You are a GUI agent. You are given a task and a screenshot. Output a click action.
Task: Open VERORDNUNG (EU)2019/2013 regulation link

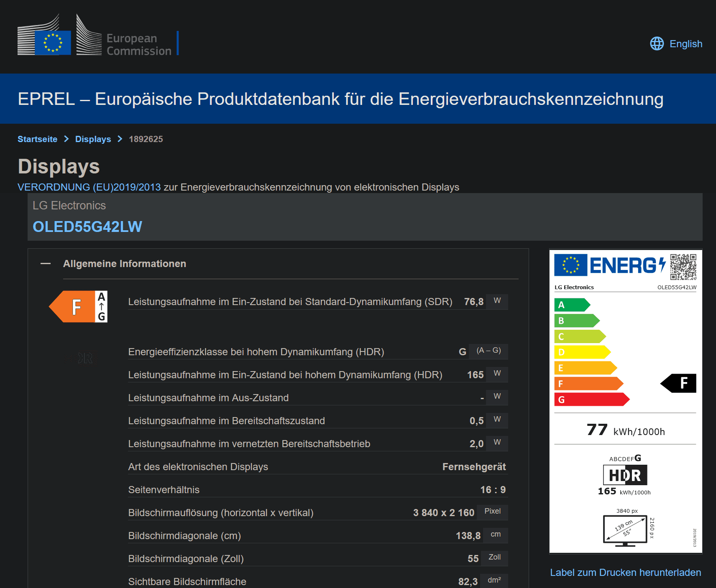tap(89, 187)
